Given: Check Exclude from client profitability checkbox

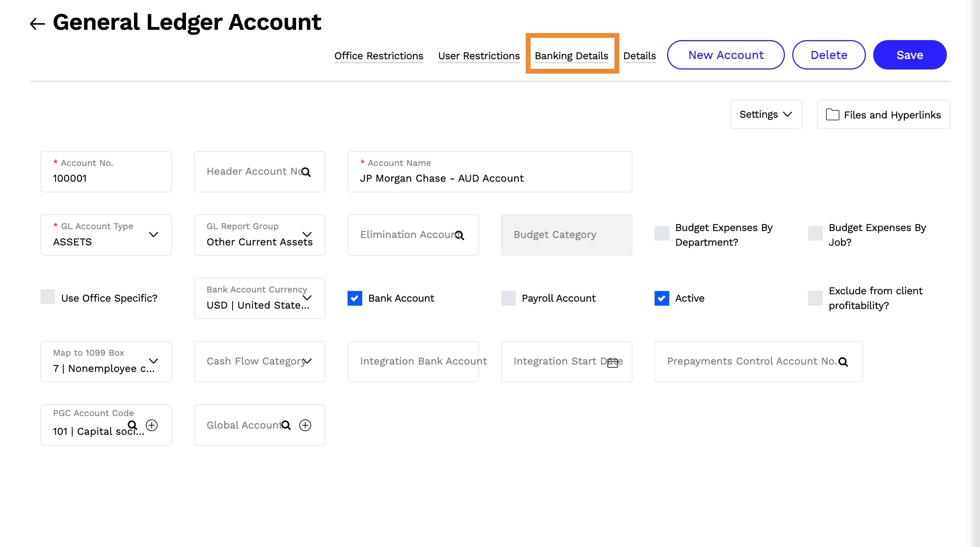Looking at the screenshot, I should (x=815, y=298).
